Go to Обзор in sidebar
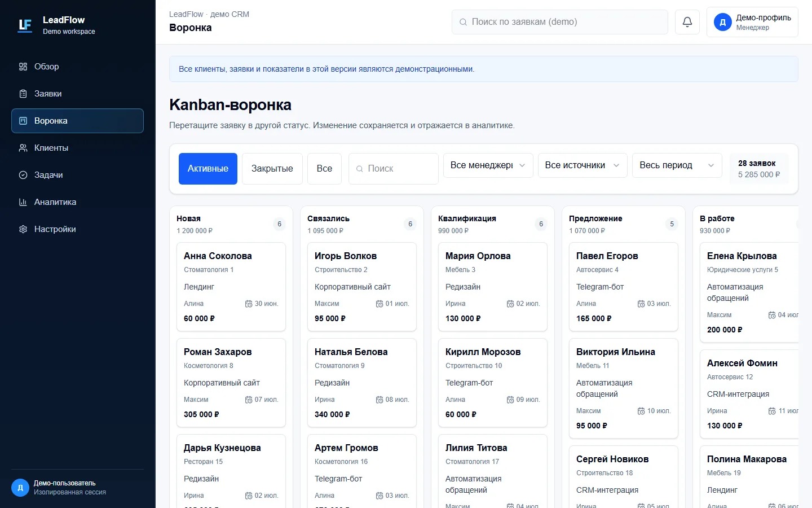 77,67
